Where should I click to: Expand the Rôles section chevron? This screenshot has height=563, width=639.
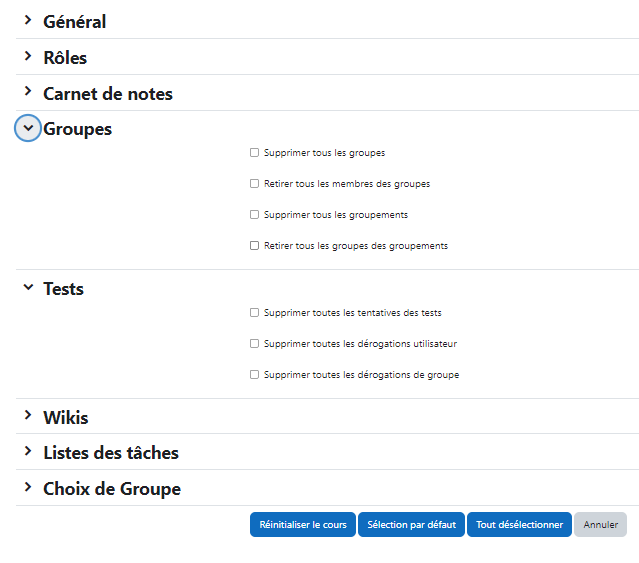[x=28, y=56]
